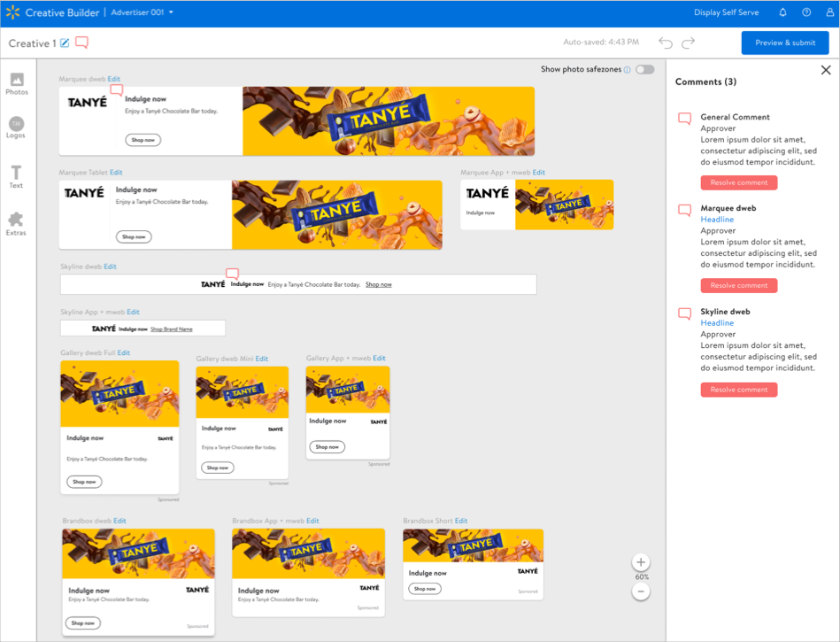Click Shop now in Gallery dweb Mini card
The width and height of the screenshot is (840, 642).
218,468
